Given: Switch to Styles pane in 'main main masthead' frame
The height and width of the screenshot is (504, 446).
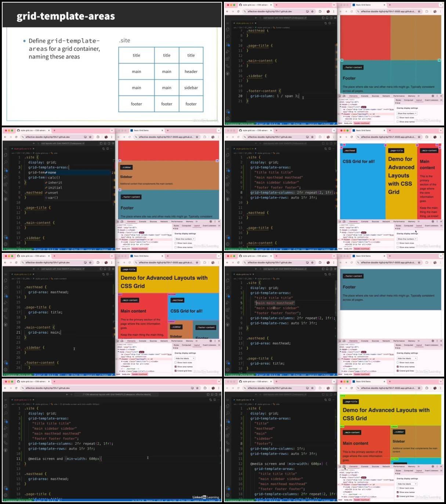Looking at the screenshot, I should [x=398, y=345].
